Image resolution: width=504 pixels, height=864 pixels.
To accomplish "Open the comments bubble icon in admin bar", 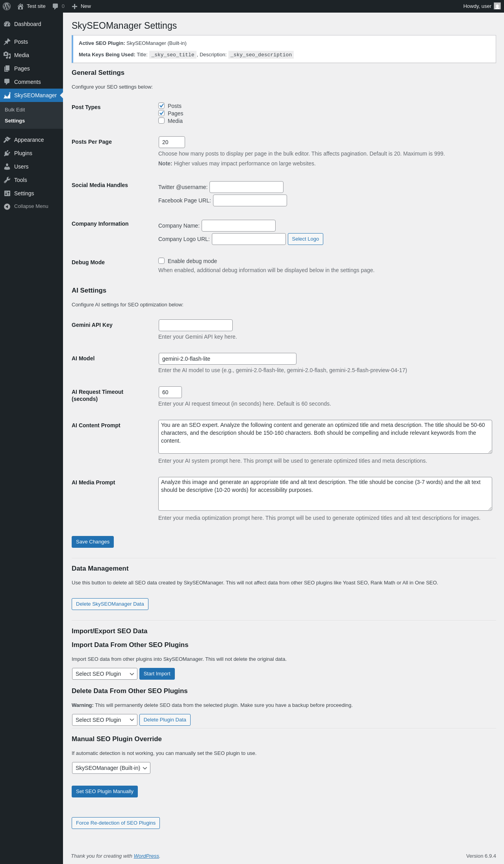I will pos(55,6).
